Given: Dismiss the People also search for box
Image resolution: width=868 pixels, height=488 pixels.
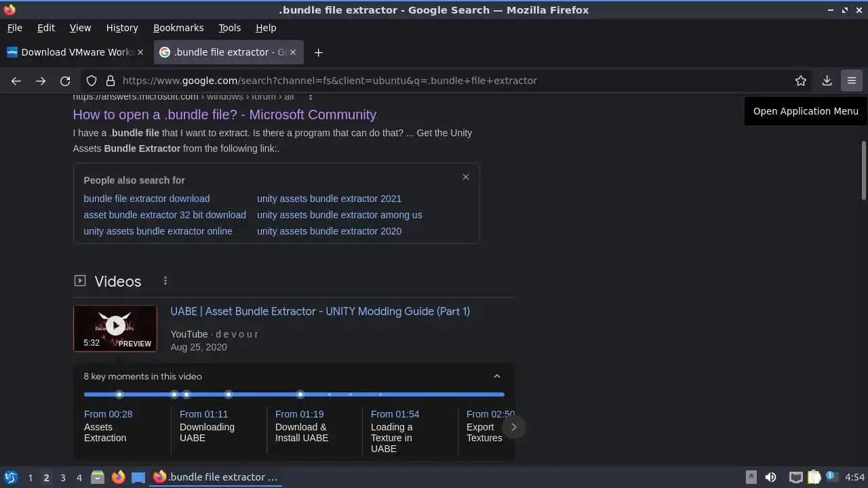Looking at the screenshot, I should (x=465, y=177).
